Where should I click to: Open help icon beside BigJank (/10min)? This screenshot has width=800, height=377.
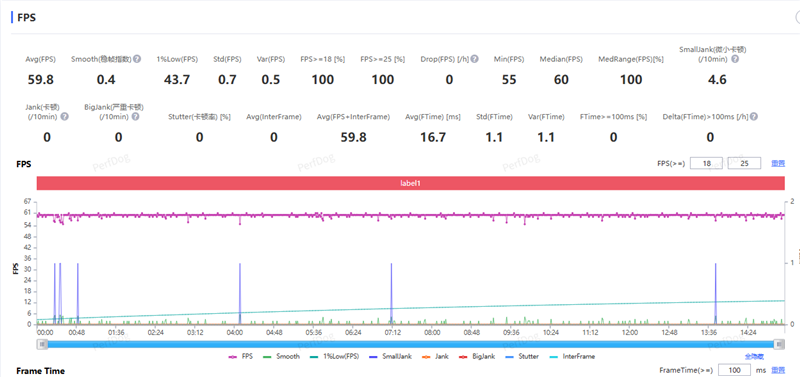(135, 117)
